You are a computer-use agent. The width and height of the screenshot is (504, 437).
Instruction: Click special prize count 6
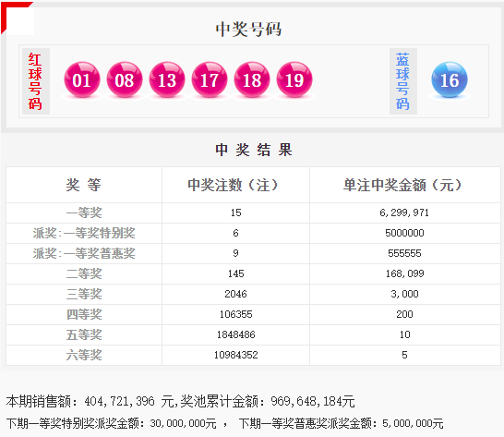click(x=235, y=233)
